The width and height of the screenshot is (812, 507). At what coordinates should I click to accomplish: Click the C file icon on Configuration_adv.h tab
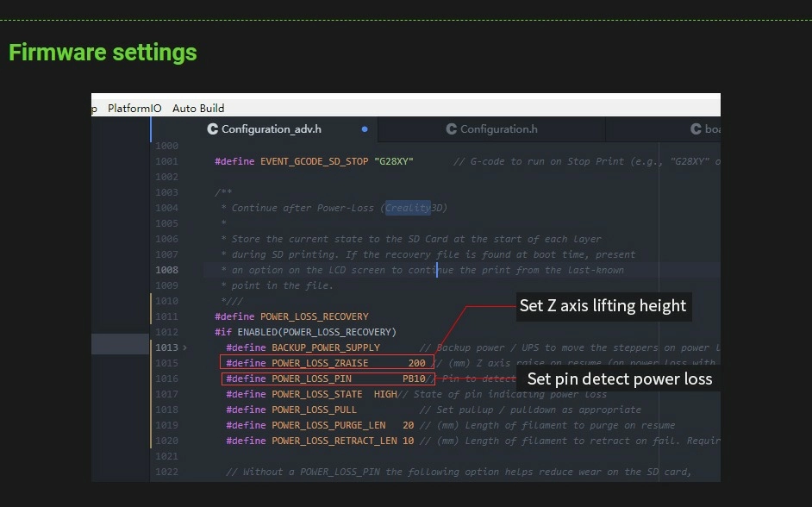click(213, 129)
